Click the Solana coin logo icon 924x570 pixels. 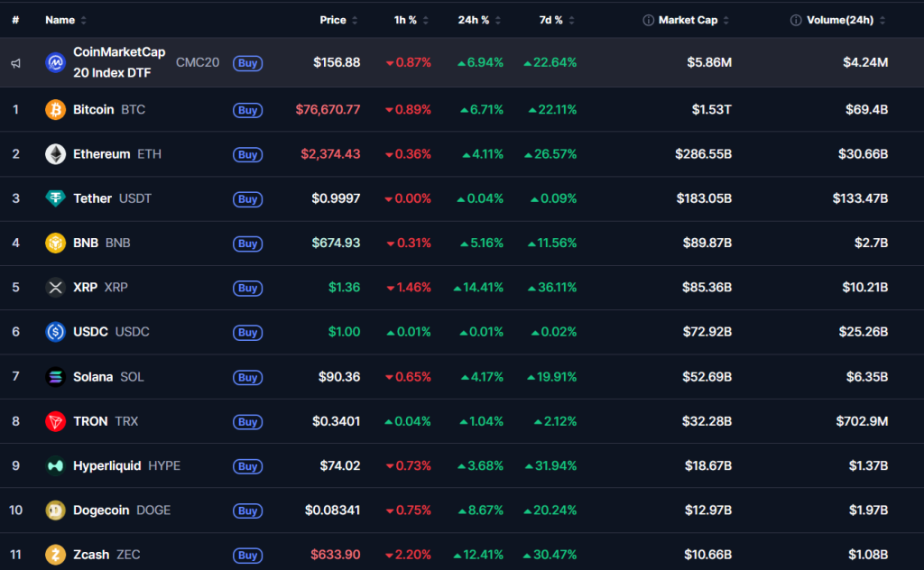click(55, 377)
